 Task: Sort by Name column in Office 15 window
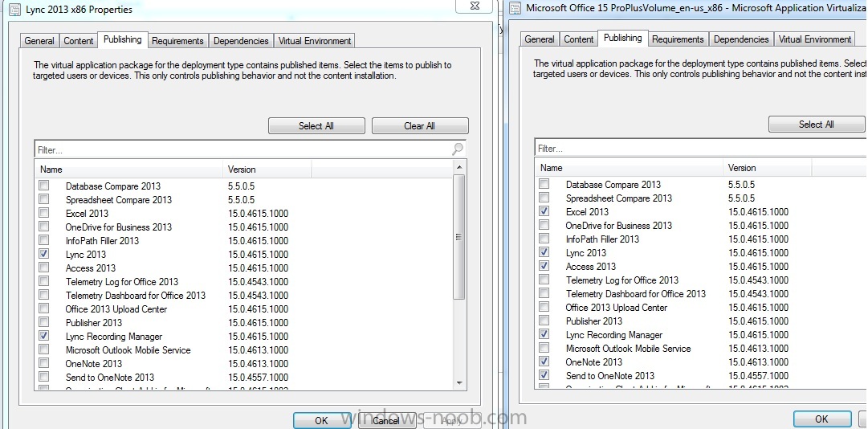click(x=630, y=168)
